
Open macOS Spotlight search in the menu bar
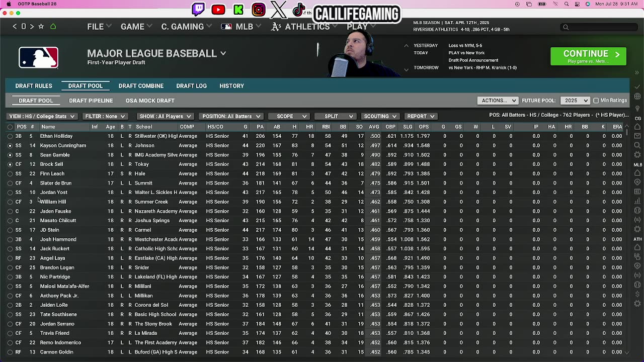567,4
